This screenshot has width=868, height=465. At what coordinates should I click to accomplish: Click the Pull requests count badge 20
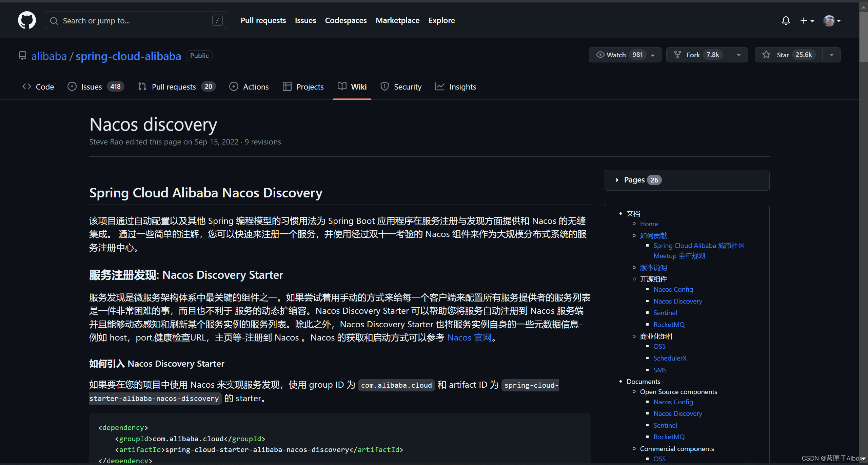tap(208, 87)
